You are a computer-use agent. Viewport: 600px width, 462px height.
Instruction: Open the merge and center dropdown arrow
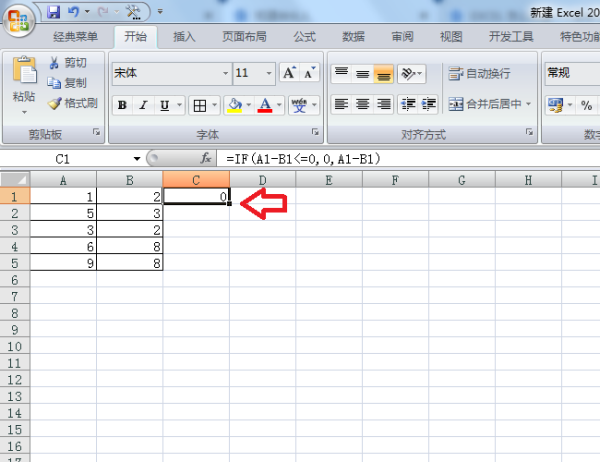tap(529, 104)
